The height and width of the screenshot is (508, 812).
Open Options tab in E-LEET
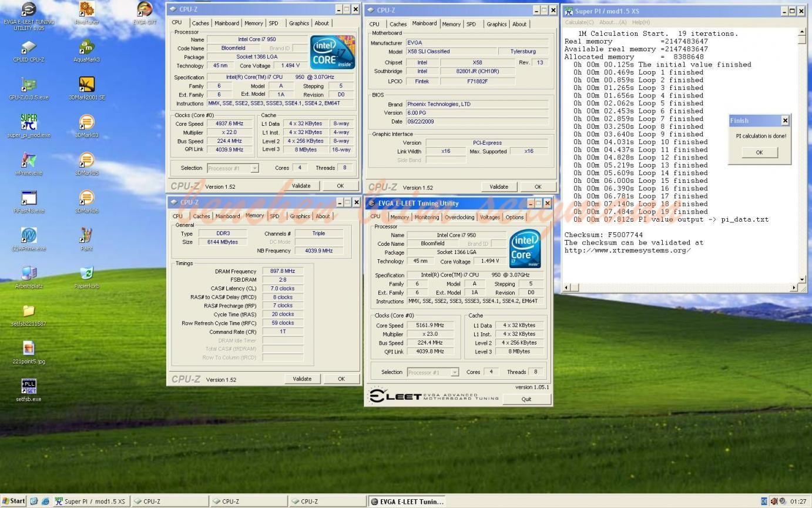point(515,217)
